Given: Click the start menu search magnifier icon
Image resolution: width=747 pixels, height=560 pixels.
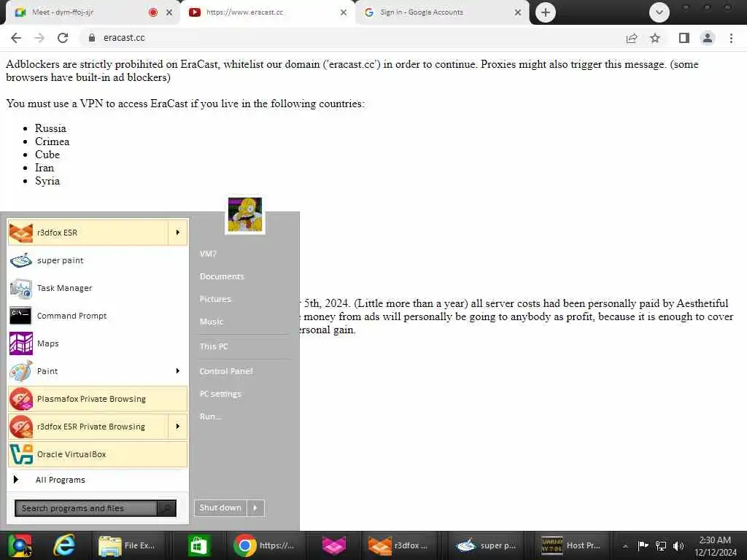Looking at the screenshot, I should pos(167,508).
